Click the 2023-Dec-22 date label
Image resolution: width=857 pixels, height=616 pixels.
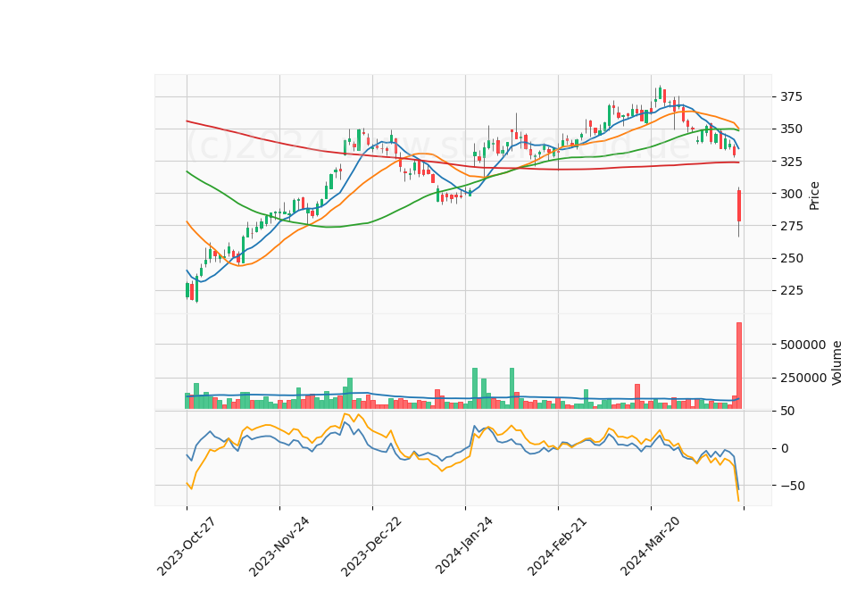[371, 546]
